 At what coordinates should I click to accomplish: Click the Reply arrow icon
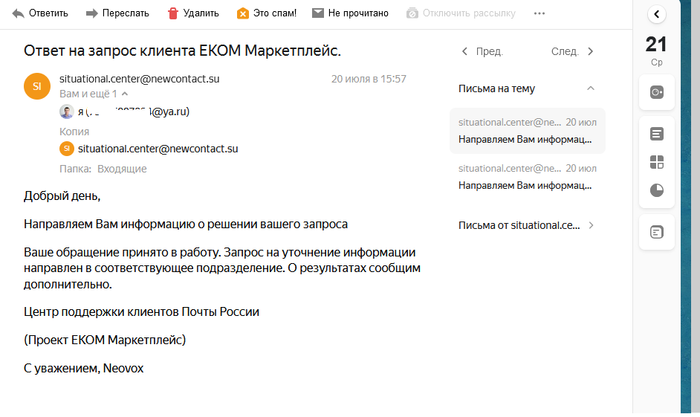coord(18,13)
